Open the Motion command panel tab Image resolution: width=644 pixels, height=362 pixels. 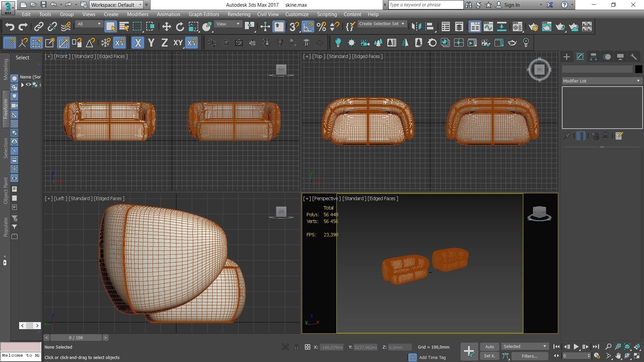[607, 57]
